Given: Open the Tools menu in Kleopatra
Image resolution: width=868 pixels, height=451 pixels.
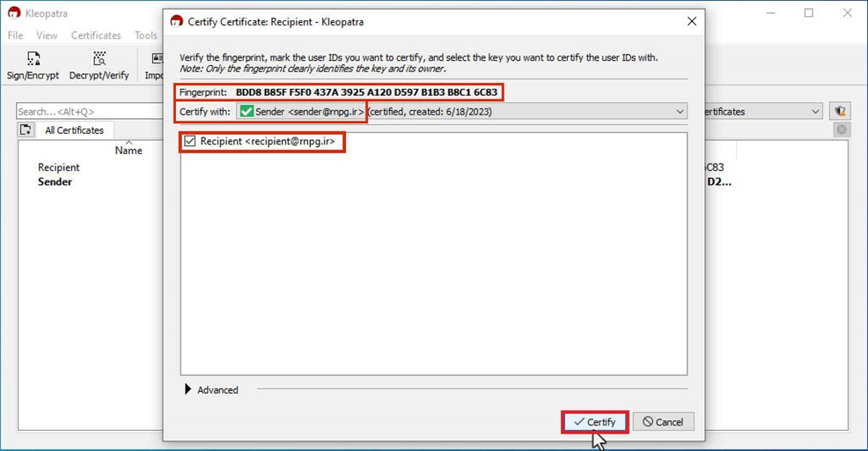Looking at the screenshot, I should (145, 35).
